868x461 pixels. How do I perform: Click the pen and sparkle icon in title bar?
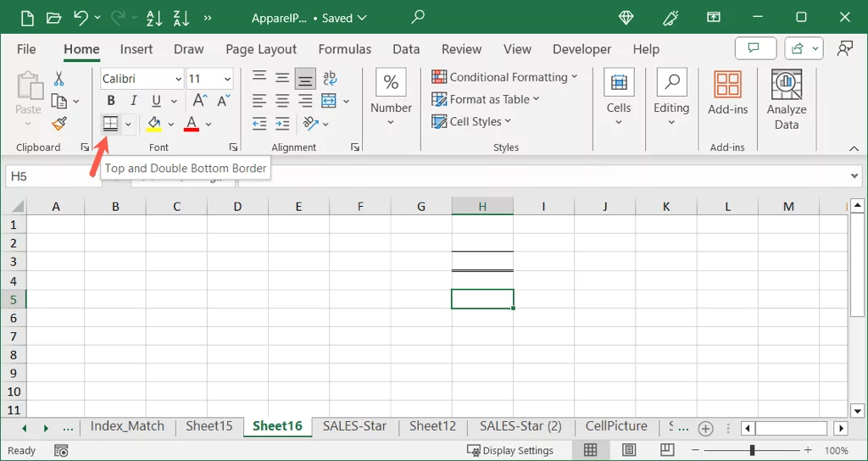[x=670, y=18]
